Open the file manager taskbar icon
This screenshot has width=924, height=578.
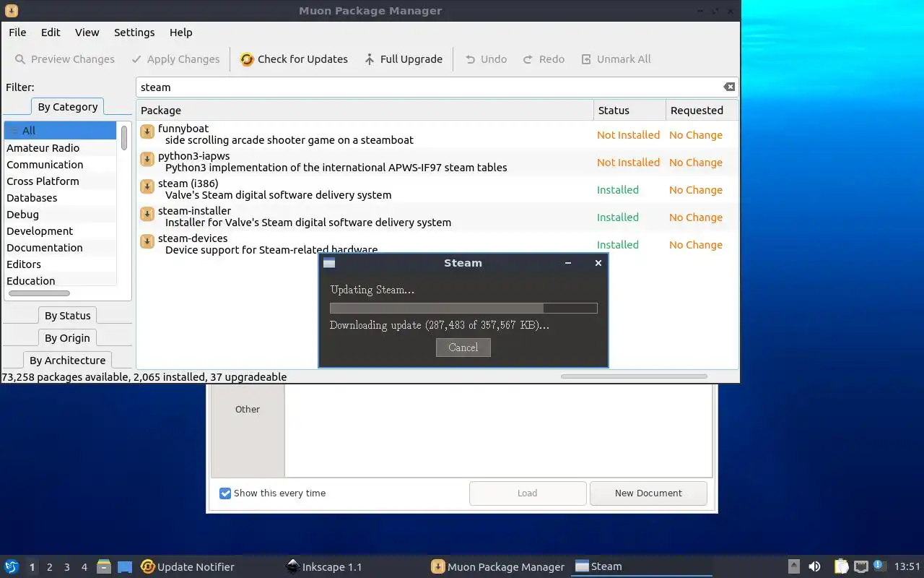(104, 566)
